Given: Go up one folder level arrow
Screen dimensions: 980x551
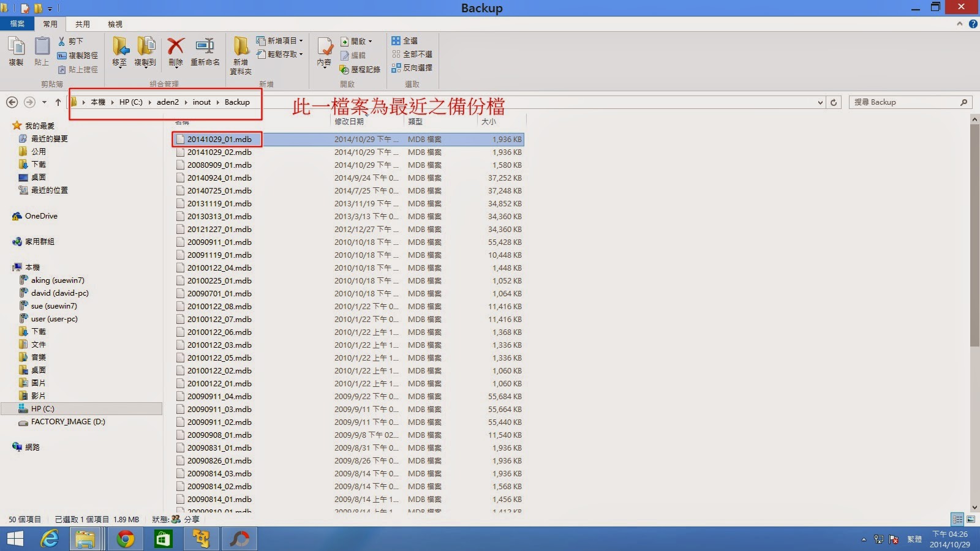Looking at the screenshot, I should (58, 102).
